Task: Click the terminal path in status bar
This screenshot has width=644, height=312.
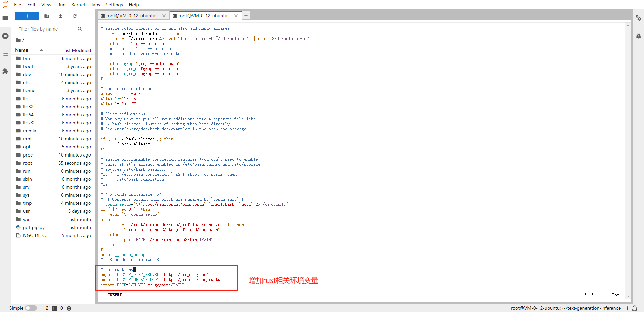Action: tap(566, 308)
